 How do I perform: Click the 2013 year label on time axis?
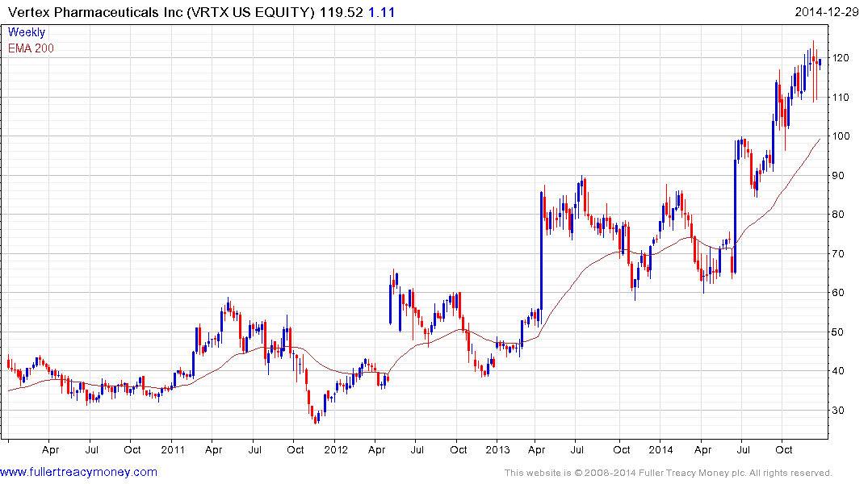click(x=497, y=449)
